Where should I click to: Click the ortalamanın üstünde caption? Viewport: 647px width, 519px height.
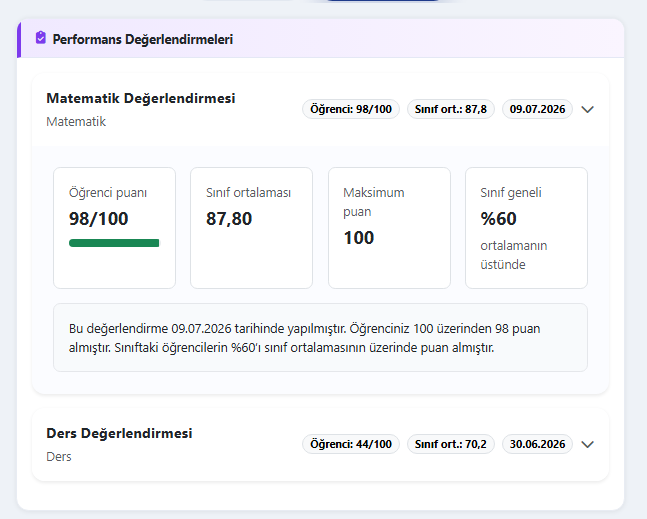click(514, 255)
